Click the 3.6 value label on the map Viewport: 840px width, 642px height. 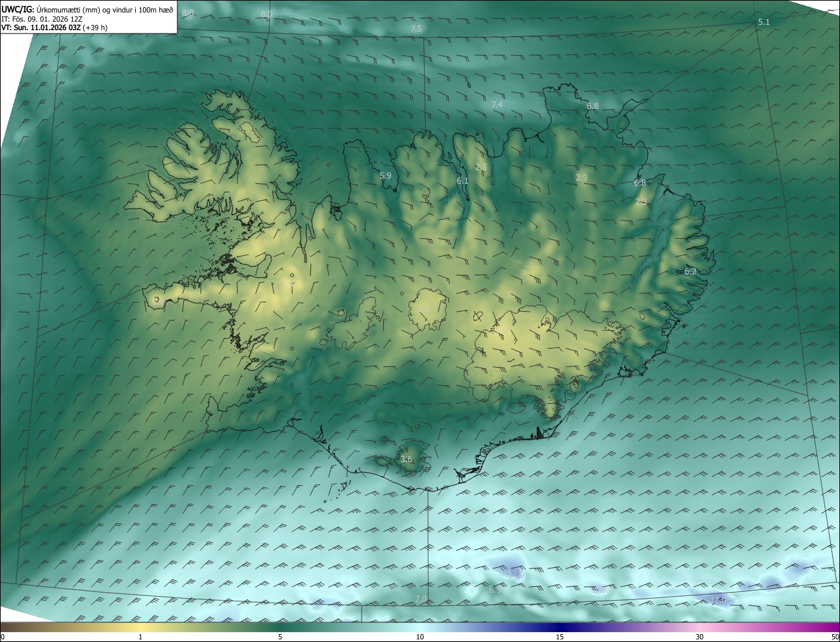click(406, 460)
